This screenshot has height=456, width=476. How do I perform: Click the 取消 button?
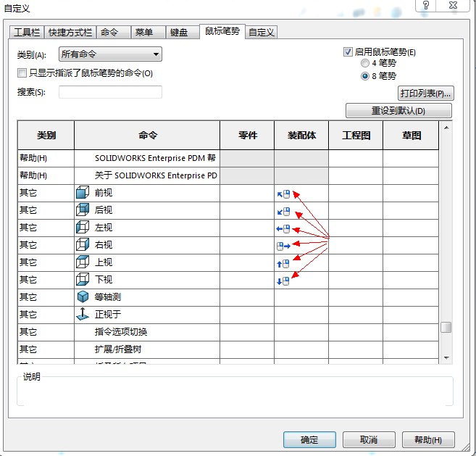[369, 439]
